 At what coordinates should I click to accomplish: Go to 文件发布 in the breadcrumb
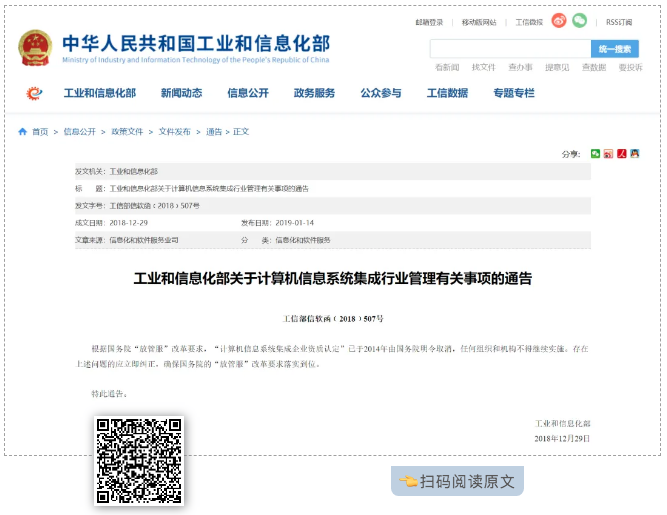[x=174, y=132]
